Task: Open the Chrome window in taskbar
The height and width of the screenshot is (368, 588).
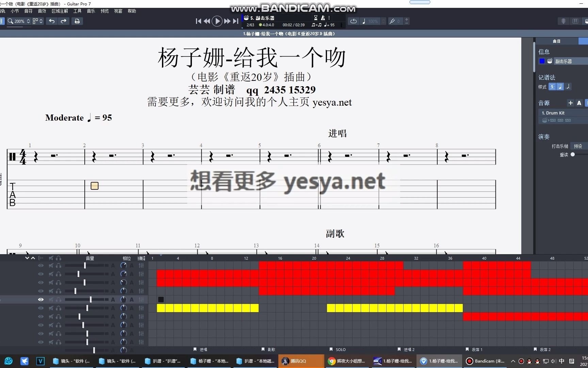Action: (x=347, y=361)
